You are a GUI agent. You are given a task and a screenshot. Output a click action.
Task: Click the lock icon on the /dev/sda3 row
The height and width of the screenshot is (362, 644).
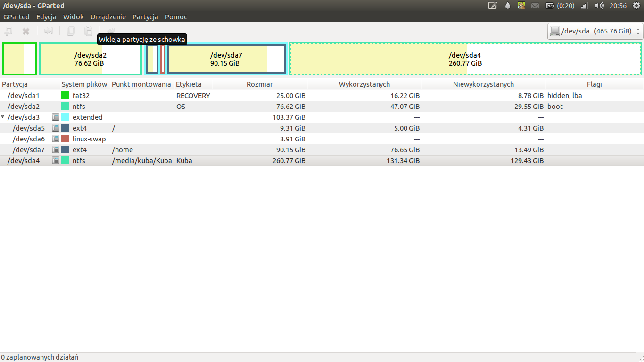pyautogui.click(x=55, y=117)
